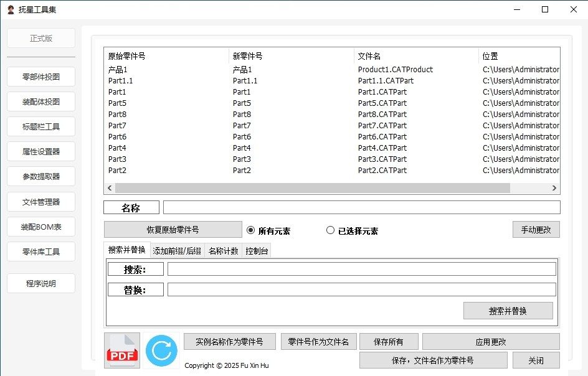This screenshot has width=588, height=376.
Task: Click 保存，文件名作为零件号 button
Action: click(433, 360)
